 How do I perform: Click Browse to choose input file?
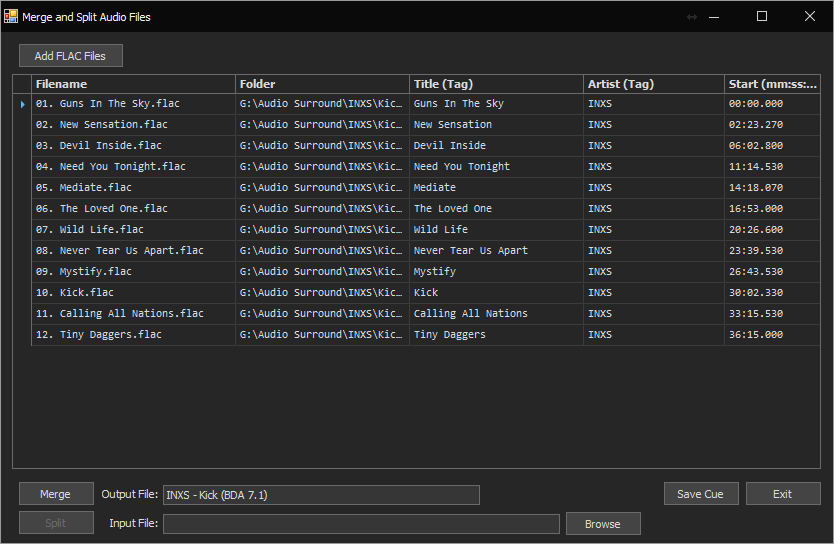[x=602, y=524]
